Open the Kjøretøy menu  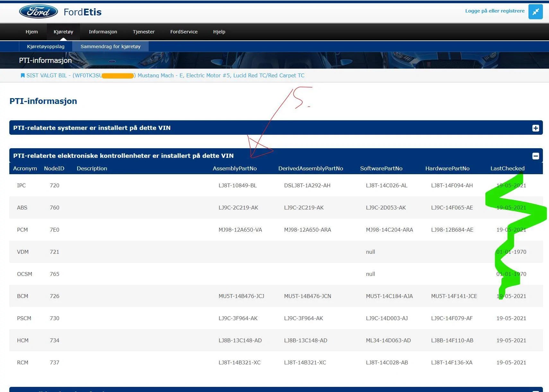[x=63, y=32]
